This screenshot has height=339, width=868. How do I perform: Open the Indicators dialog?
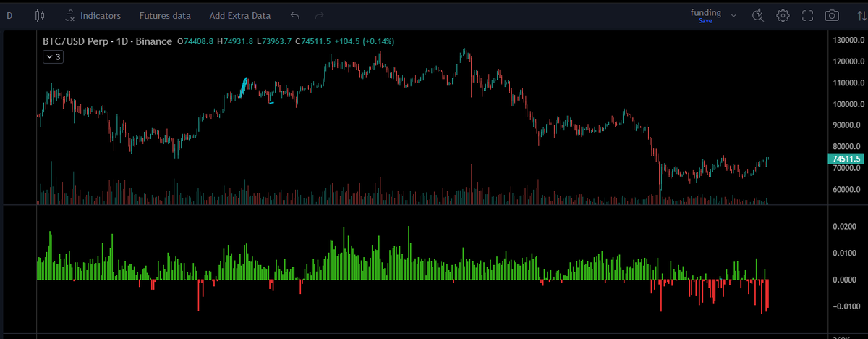tap(93, 15)
